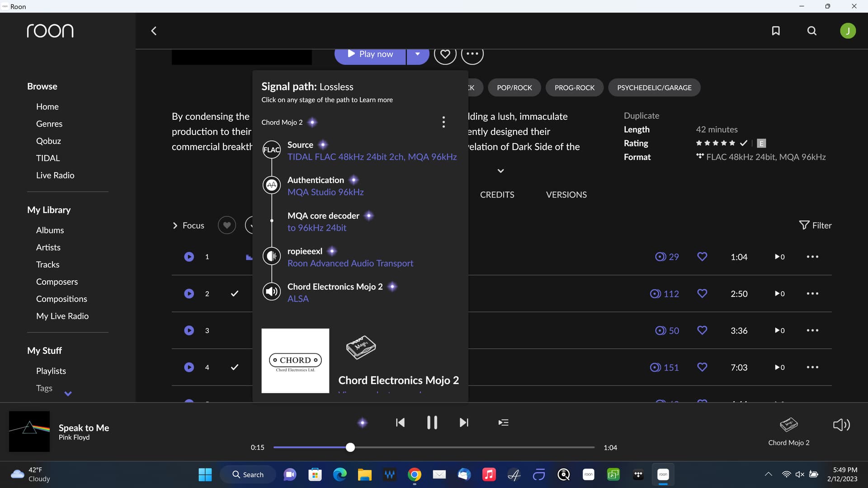Viewport: 868px width, 488px height.
Task: Go back using the back arrow
Action: pyautogui.click(x=154, y=31)
